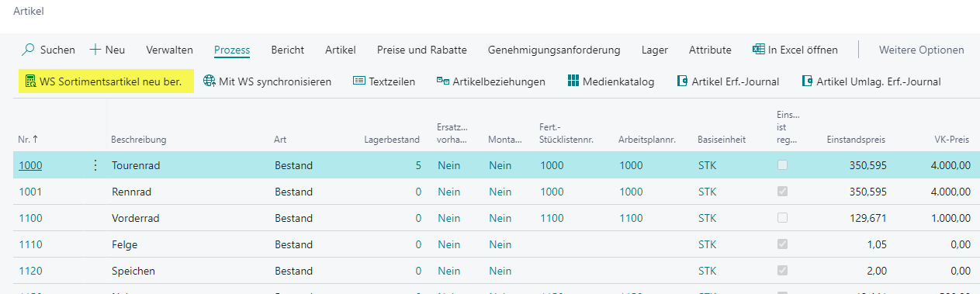Open item number 1120 link

pos(30,271)
